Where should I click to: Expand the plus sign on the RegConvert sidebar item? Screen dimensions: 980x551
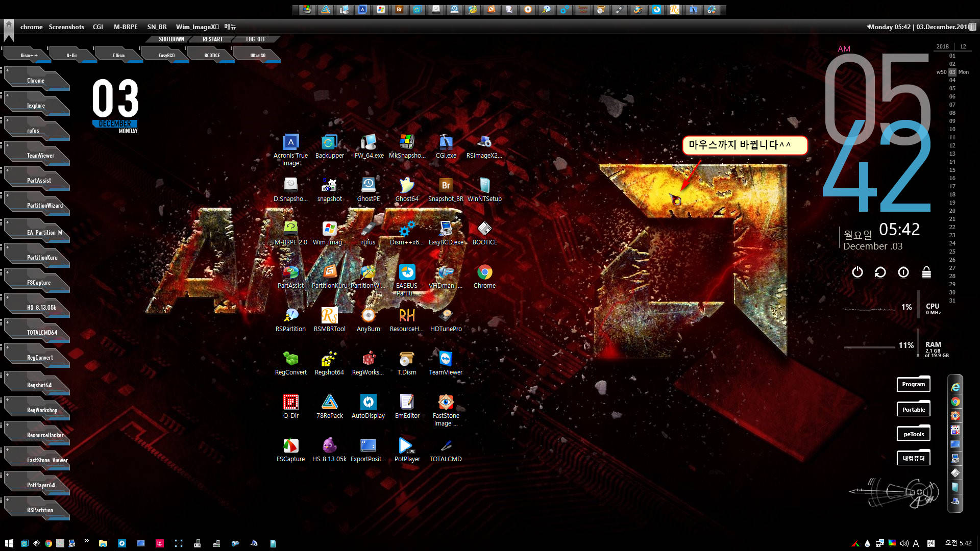click(x=7, y=347)
